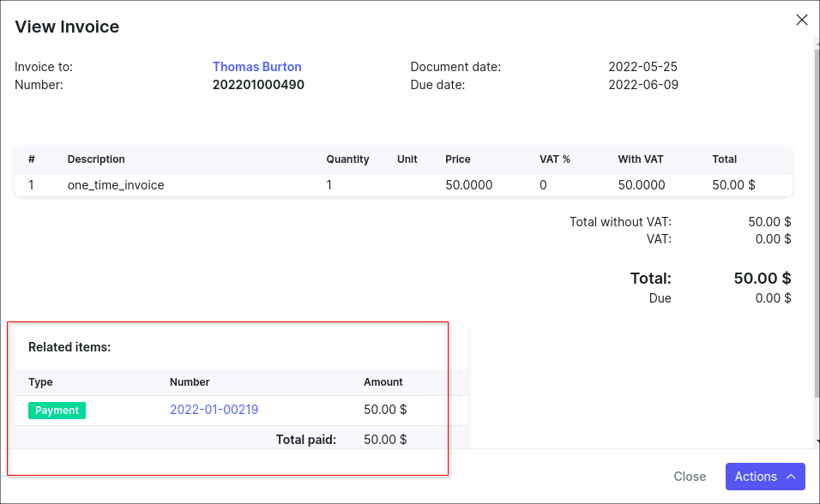Click the Quantity column header
820x504 pixels.
347,159
